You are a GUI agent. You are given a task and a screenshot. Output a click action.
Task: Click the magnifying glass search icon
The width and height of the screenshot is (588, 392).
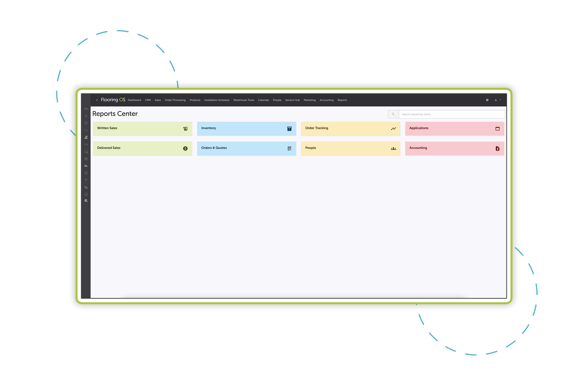pyautogui.click(x=393, y=114)
